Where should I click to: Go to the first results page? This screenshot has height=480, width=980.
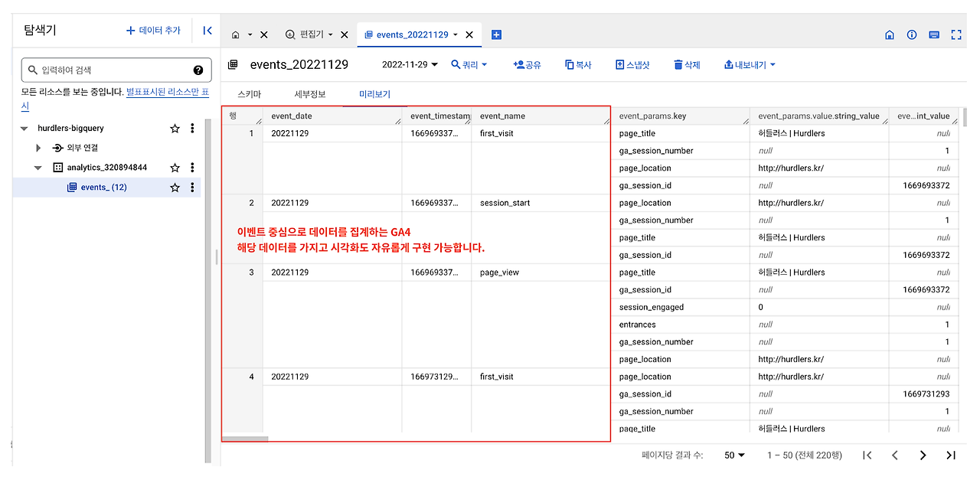click(x=867, y=455)
